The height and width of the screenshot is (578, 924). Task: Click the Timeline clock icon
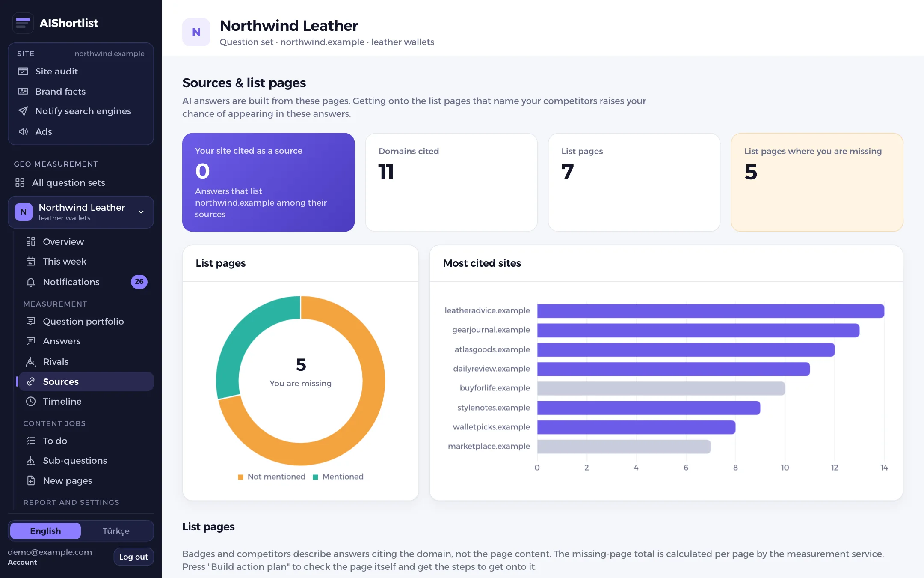click(31, 402)
